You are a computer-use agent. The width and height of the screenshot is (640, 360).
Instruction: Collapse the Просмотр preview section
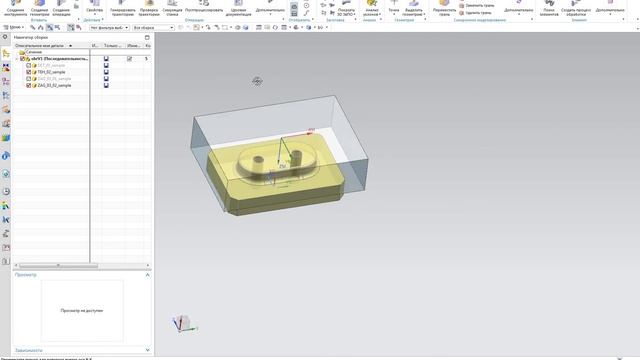tap(147, 275)
